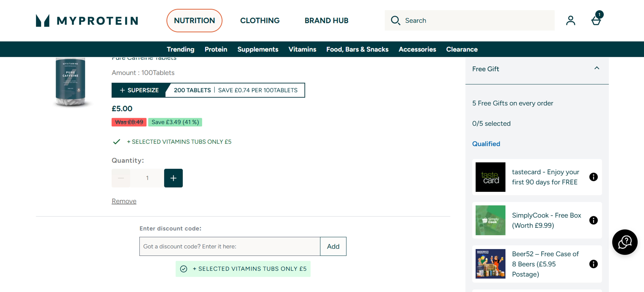
Task: Select the NUTRITION tab
Action: (194, 20)
